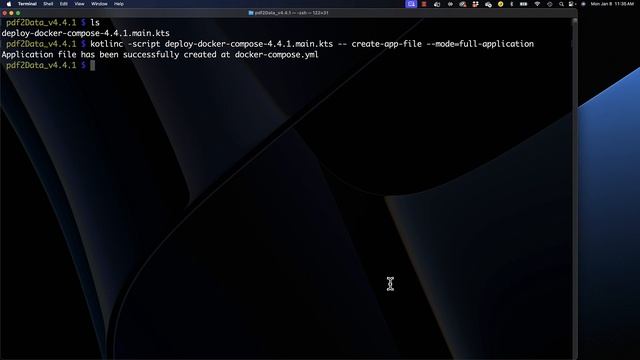Click the Bluetooth status icon
The image size is (640, 360).
512,4
